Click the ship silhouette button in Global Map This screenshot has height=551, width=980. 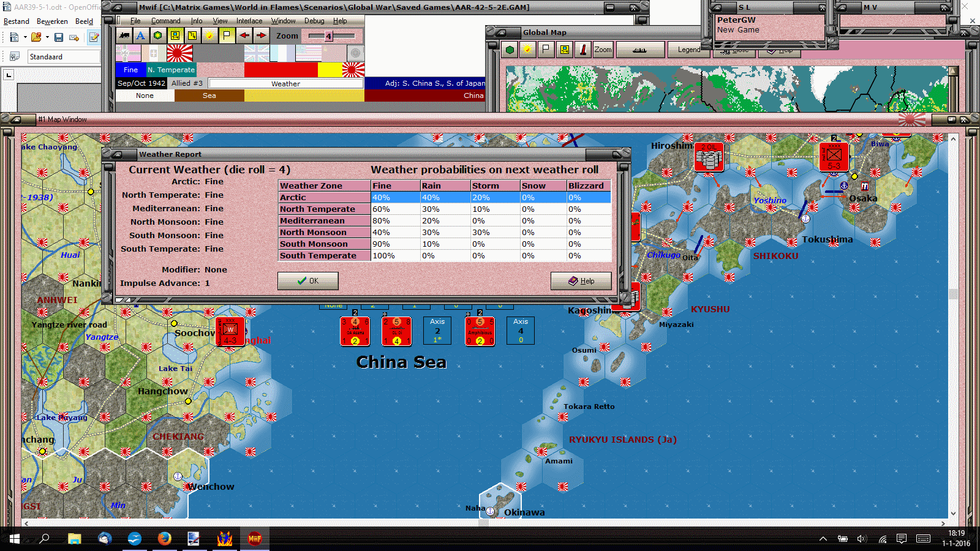coord(640,50)
